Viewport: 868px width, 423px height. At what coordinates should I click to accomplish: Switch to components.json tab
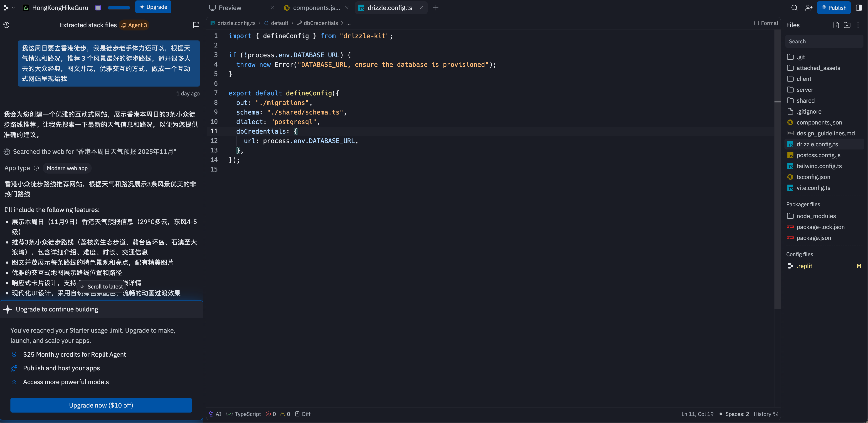pyautogui.click(x=316, y=8)
